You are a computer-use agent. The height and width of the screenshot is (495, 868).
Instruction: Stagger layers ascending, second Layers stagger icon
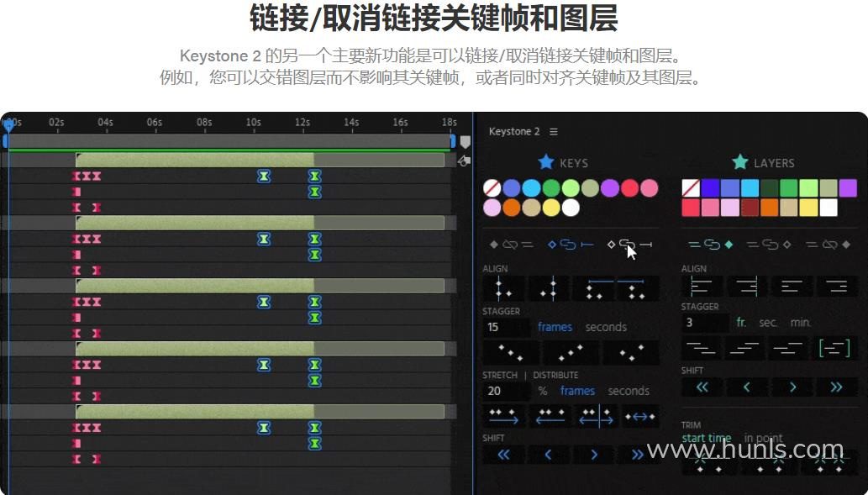pyautogui.click(x=745, y=348)
